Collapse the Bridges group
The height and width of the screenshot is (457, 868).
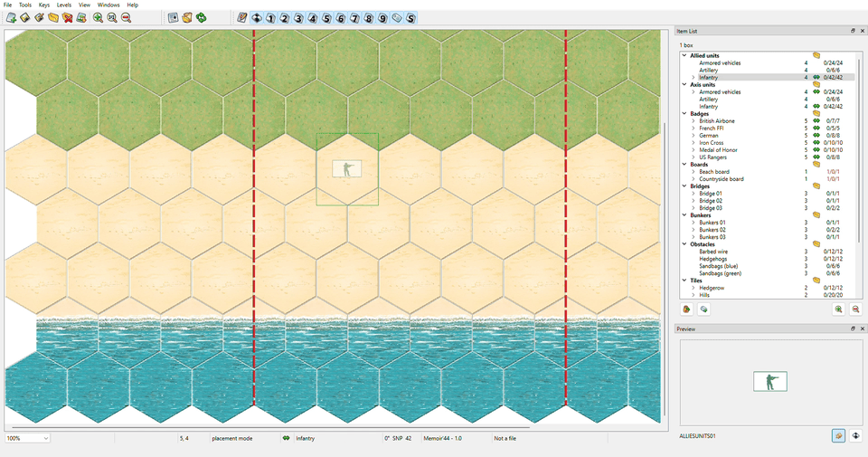684,186
